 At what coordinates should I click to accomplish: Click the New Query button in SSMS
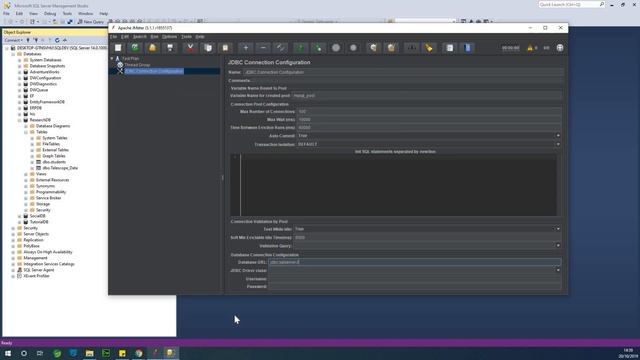click(x=91, y=22)
